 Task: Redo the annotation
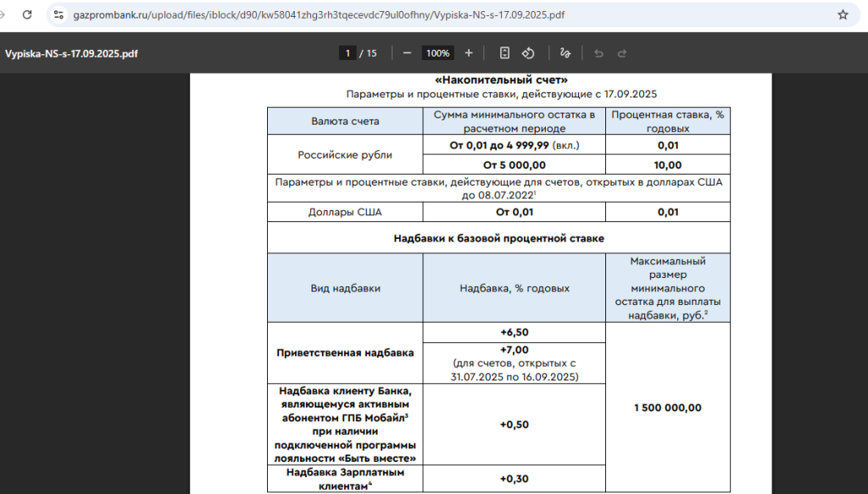click(621, 53)
